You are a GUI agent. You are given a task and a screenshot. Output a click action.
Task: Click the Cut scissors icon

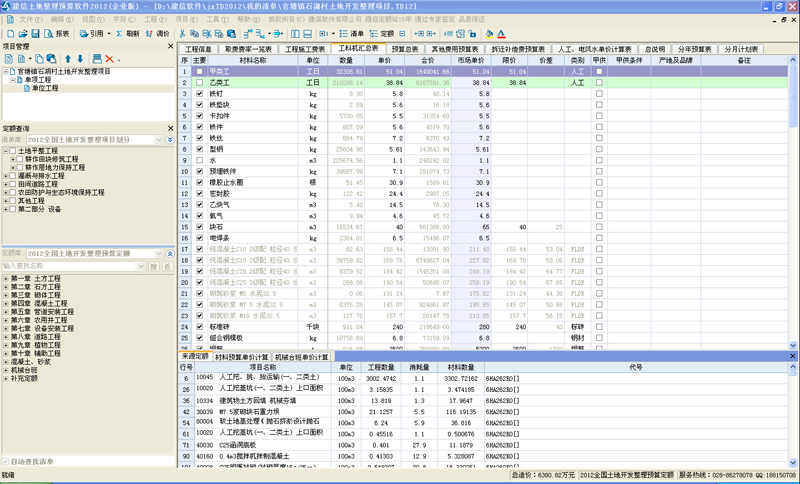tap(183, 33)
